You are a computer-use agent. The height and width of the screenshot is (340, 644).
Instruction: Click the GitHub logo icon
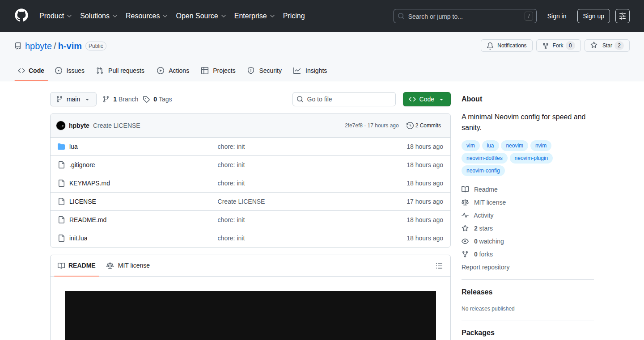coord(21,16)
